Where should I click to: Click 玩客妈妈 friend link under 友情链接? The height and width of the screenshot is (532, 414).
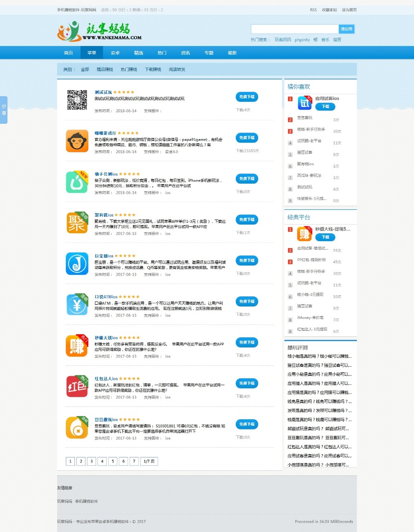[x=64, y=501]
